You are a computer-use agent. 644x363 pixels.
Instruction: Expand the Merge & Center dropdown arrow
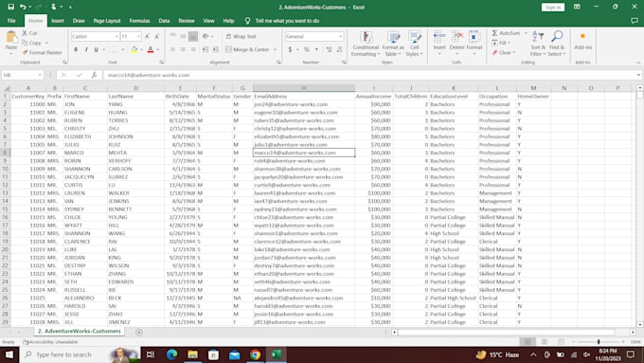[x=275, y=49]
